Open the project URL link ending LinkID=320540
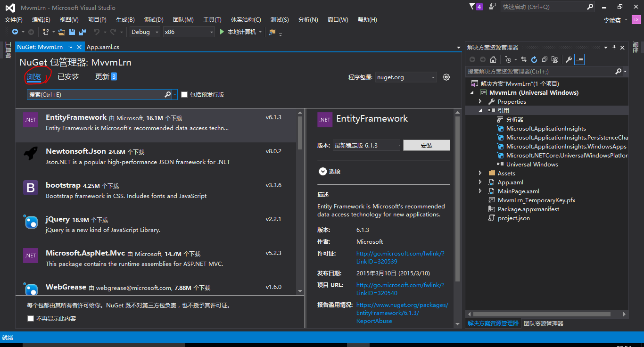The width and height of the screenshot is (644, 347). pyautogui.click(x=400, y=289)
